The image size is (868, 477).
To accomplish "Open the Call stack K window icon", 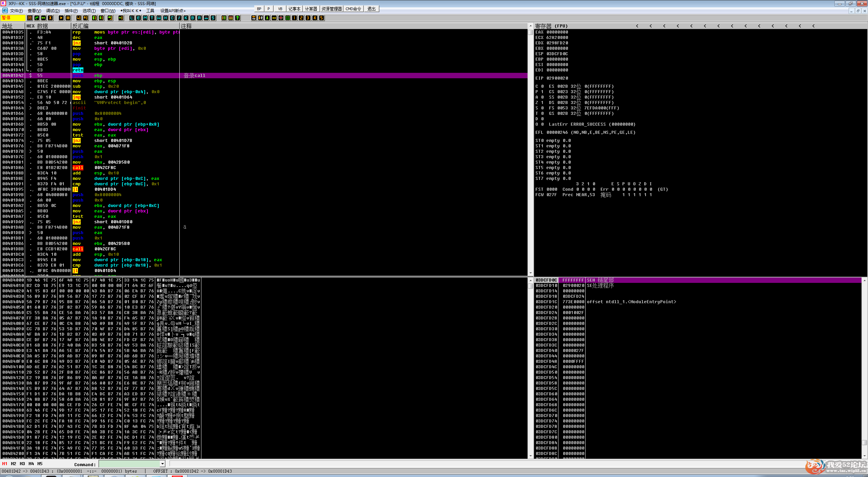I will click(186, 18).
